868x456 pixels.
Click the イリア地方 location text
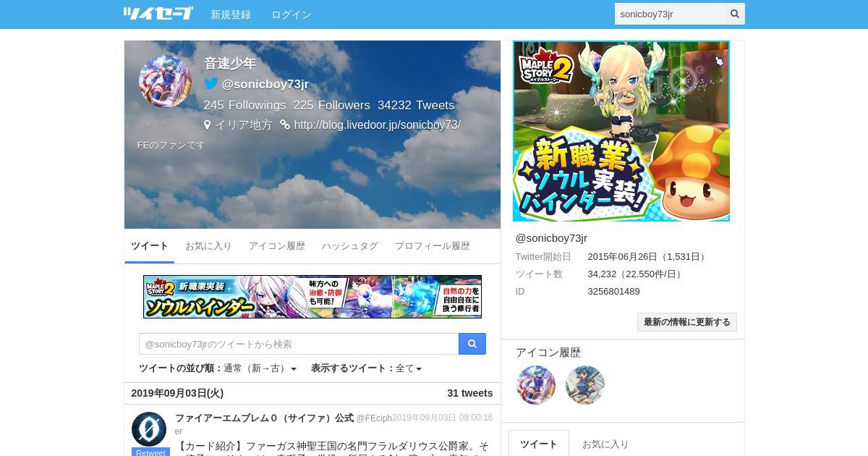244,124
